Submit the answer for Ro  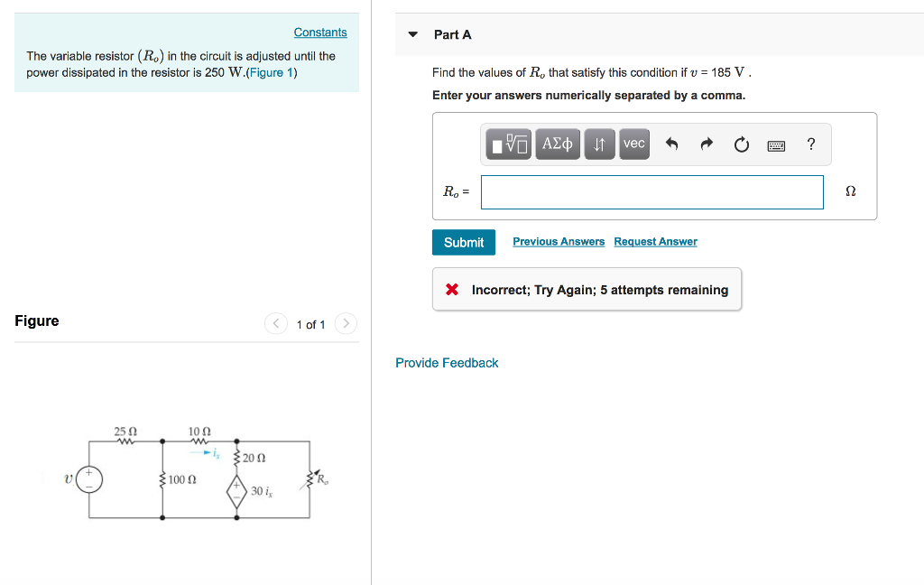[463, 242]
